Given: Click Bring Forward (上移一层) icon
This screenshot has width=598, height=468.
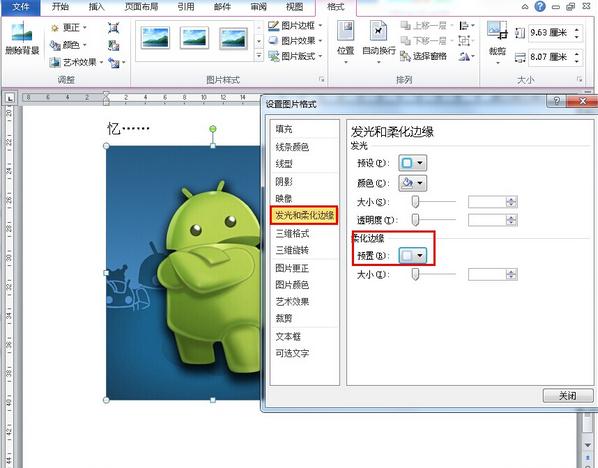Looking at the screenshot, I should (x=405, y=26).
